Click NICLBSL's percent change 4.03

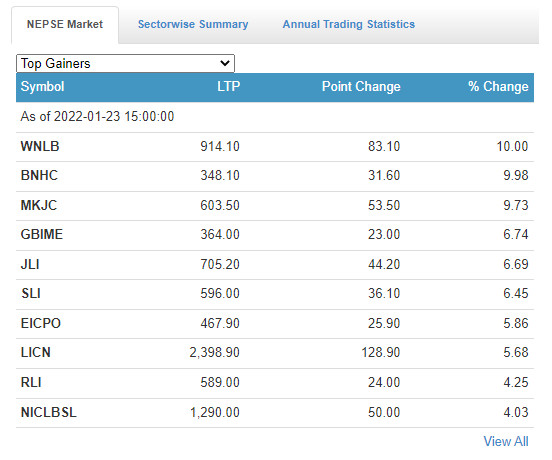(x=516, y=412)
